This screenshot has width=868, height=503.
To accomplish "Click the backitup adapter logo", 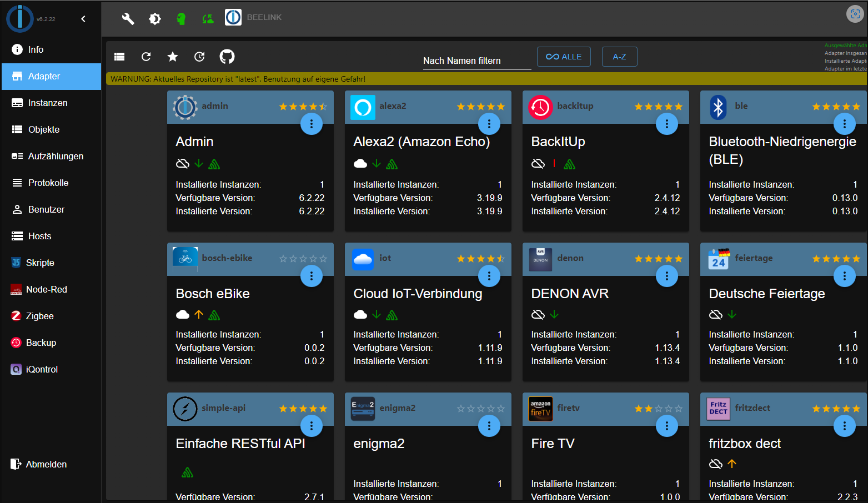I will (540, 107).
